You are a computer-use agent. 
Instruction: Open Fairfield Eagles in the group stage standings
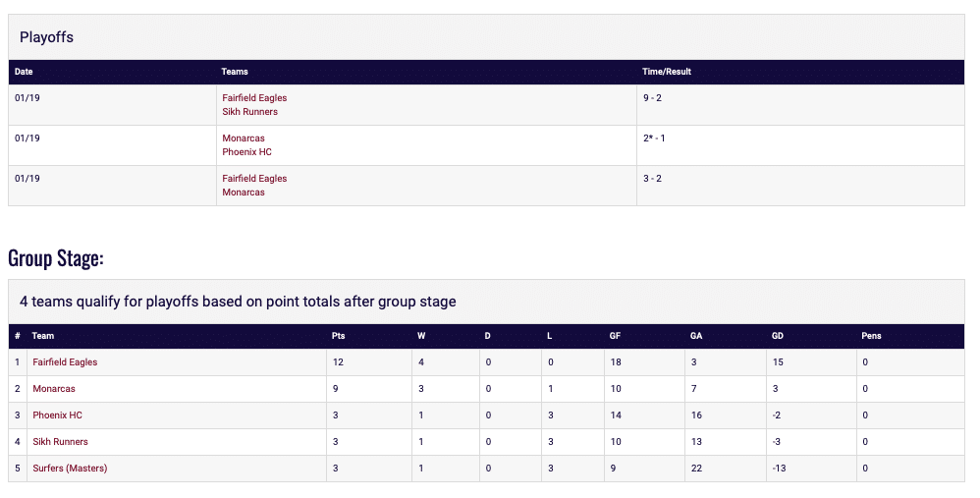(65, 362)
